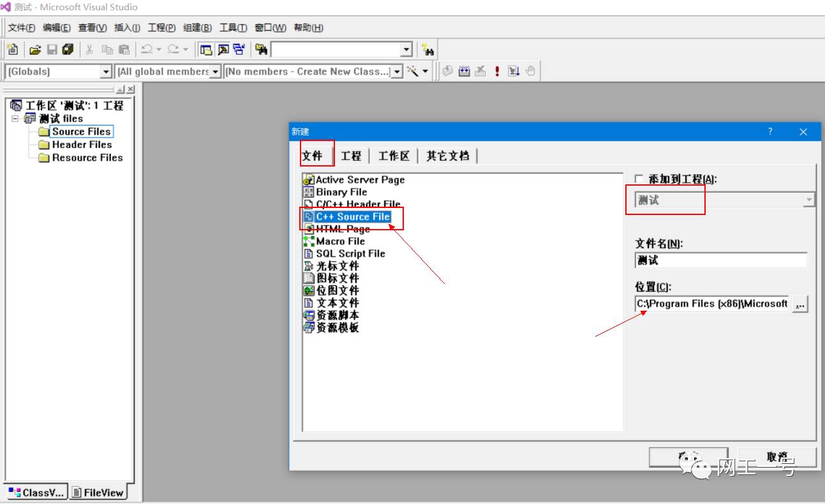The height and width of the screenshot is (504, 825).
Task: Click the Search binoculars icon after find box
Action: [x=428, y=50]
